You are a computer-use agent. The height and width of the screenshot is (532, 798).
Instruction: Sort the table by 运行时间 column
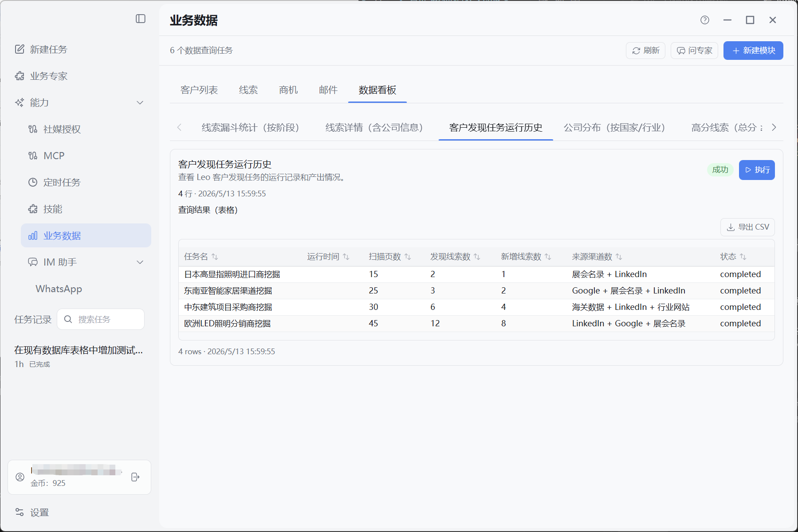pyautogui.click(x=346, y=257)
